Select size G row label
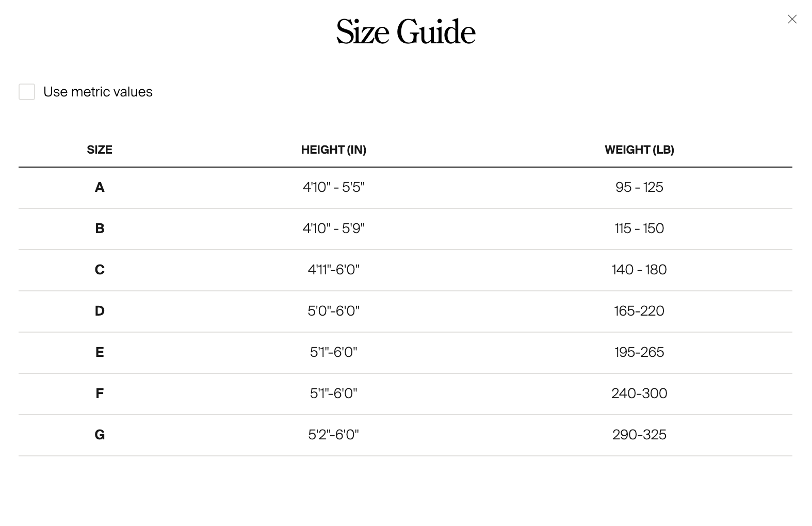This screenshot has height=526, width=812. pyautogui.click(x=100, y=435)
